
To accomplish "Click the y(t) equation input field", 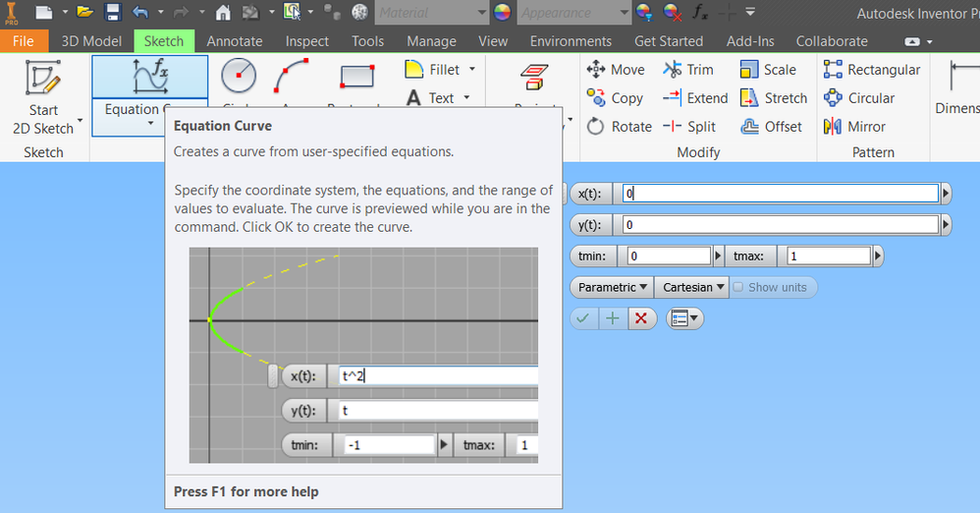I will point(782,225).
